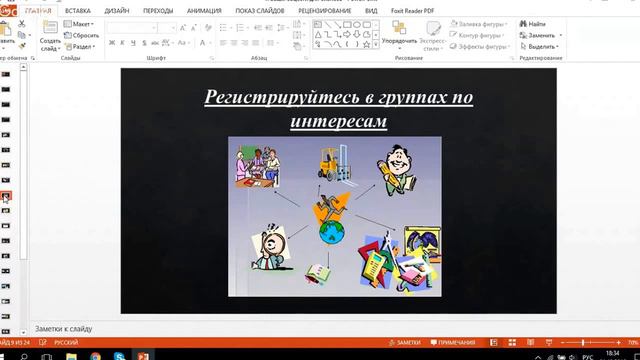640x360 pixels.
Task: Open the font name combo box
Action: [132, 28]
